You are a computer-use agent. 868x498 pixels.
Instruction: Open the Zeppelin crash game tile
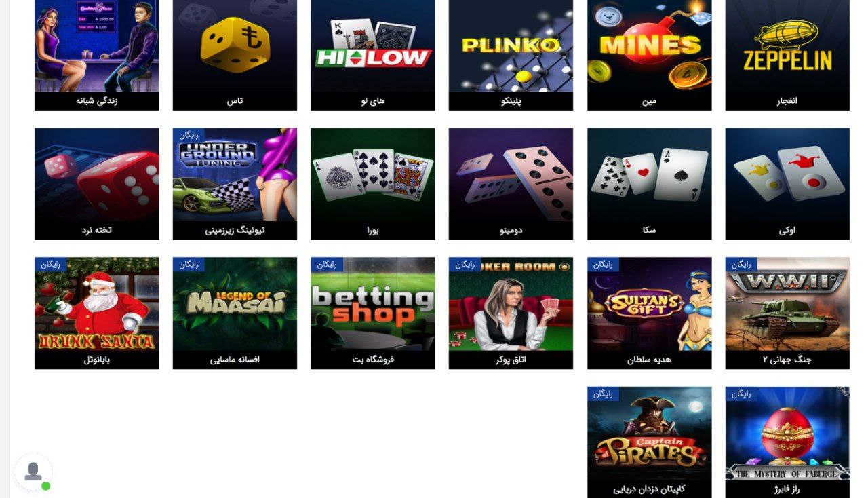click(x=787, y=55)
